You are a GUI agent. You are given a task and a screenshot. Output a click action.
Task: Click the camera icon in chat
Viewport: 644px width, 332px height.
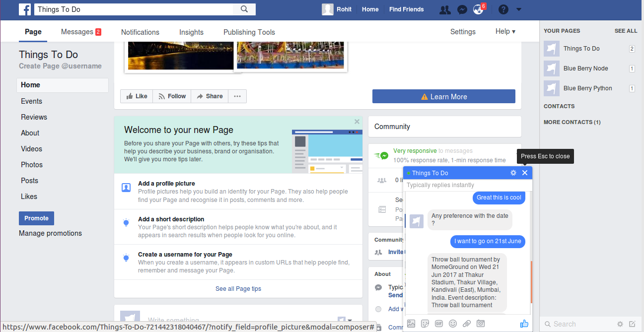tap(481, 324)
